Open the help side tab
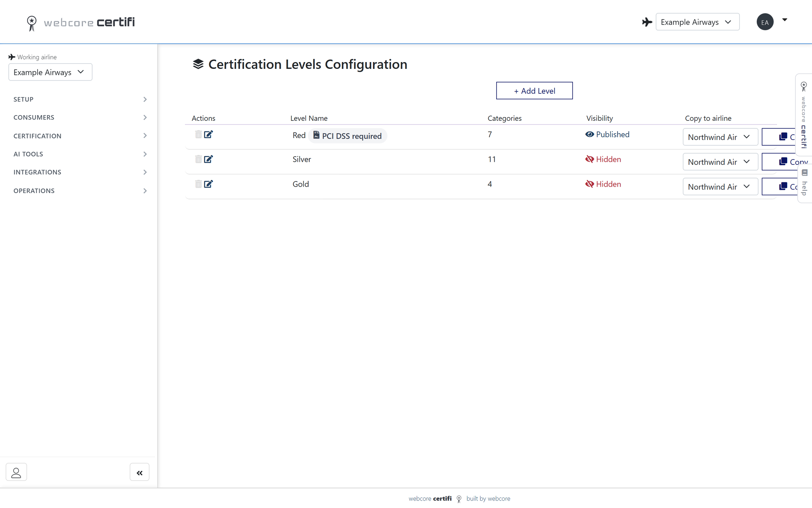This screenshot has height=508, width=812. [805, 183]
